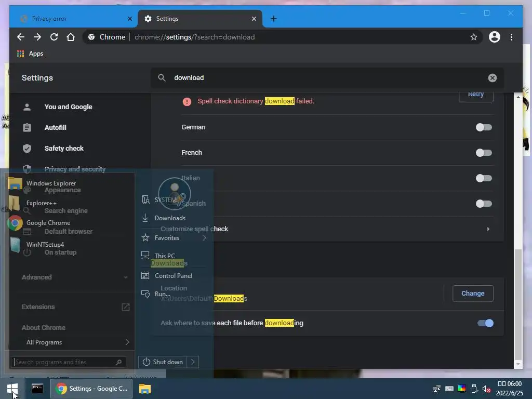Open Extensions external link icon
The width and height of the screenshot is (532, 399).
pos(126,307)
